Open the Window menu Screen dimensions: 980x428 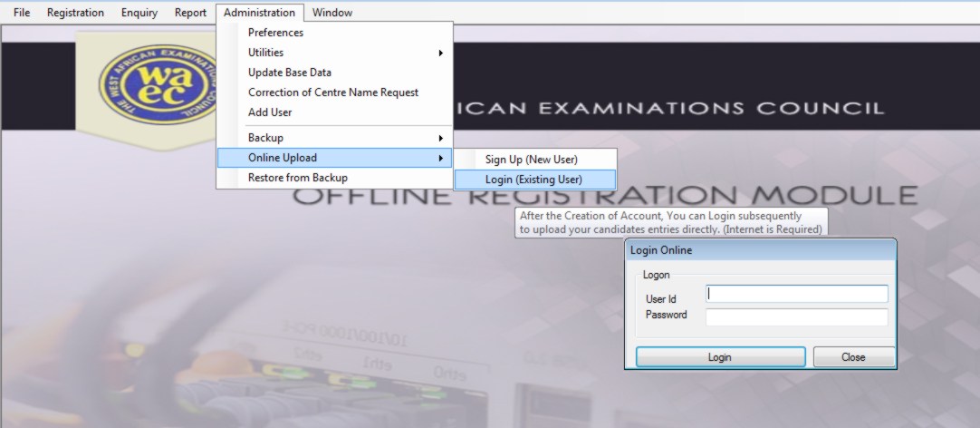(x=331, y=13)
